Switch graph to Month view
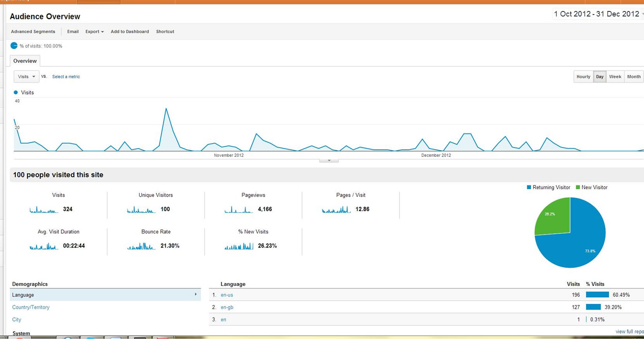This screenshot has width=644, height=339. point(633,77)
